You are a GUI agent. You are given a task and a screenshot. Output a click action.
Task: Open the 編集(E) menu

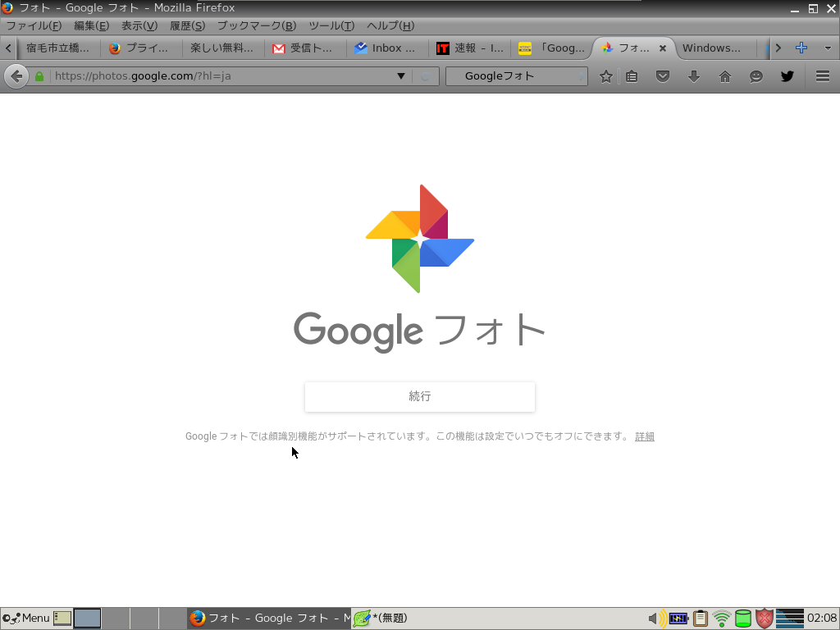coord(91,25)
